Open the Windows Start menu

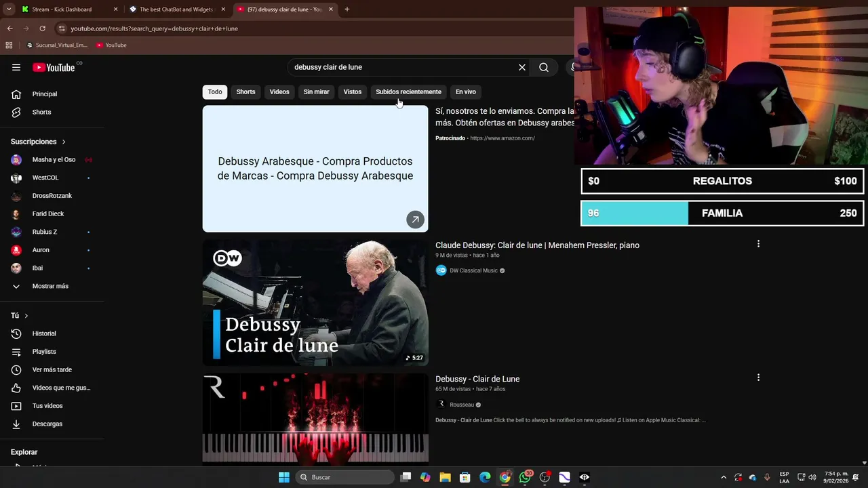click(x=284, y=477)
